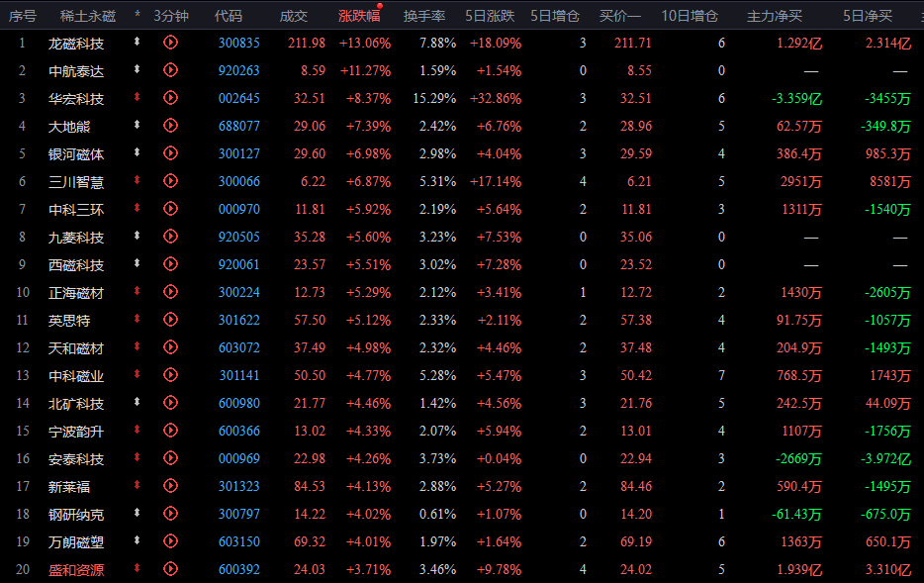
Task: Open stock code 301323
Action: point(238,486)
